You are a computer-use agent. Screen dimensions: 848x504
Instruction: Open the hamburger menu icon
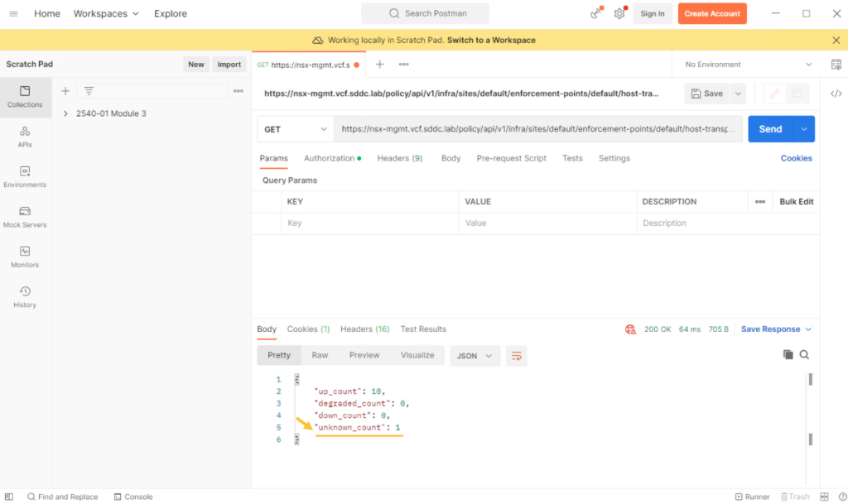[13, 13]
